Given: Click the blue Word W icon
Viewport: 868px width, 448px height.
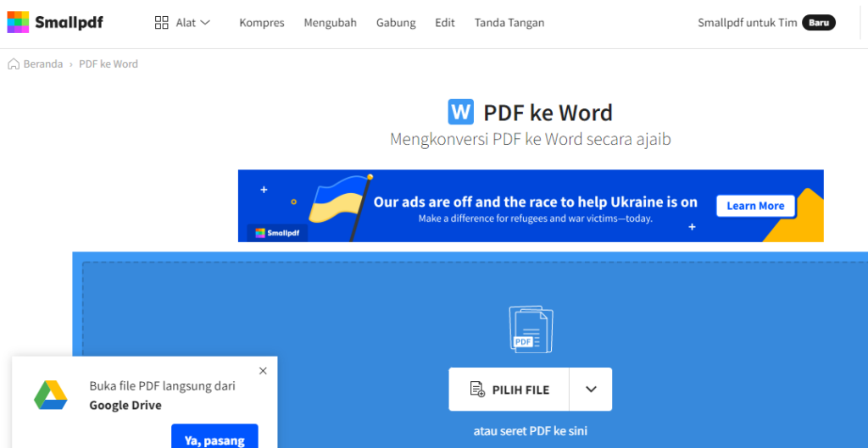Looking at the screenshot, I should point(460,112).
